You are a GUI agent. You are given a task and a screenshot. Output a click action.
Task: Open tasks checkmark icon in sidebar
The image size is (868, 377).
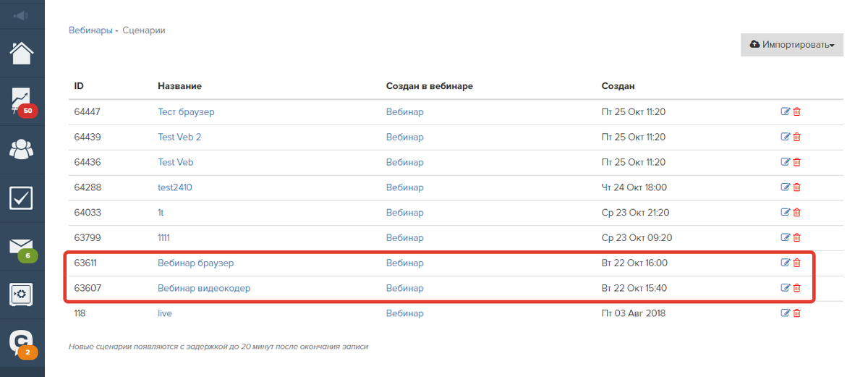click(x=22, y=198)
